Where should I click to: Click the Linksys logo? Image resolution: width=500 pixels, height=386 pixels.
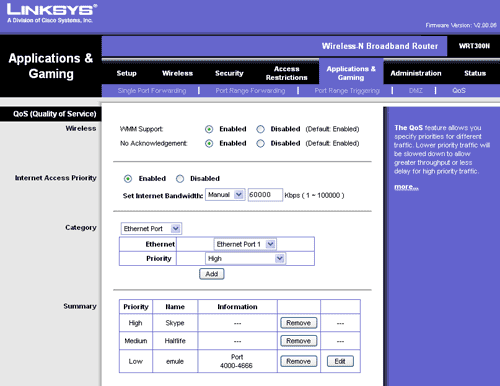coord(52,13)
